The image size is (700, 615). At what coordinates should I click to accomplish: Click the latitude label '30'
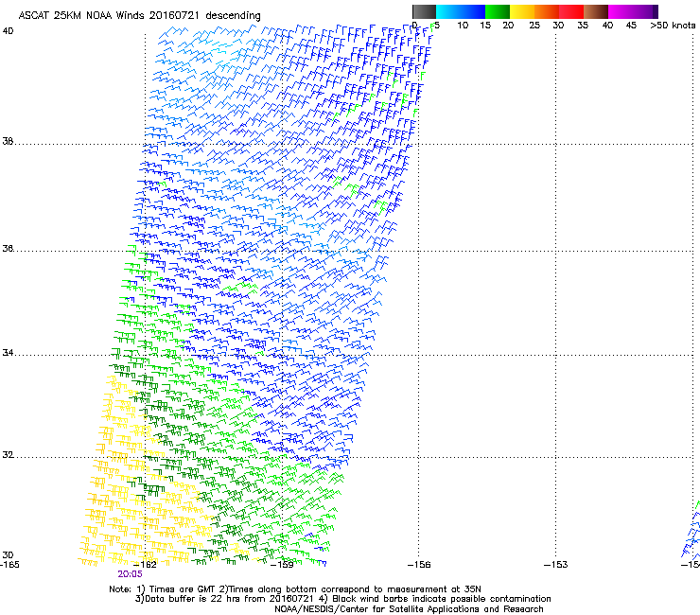click(8, 555)
